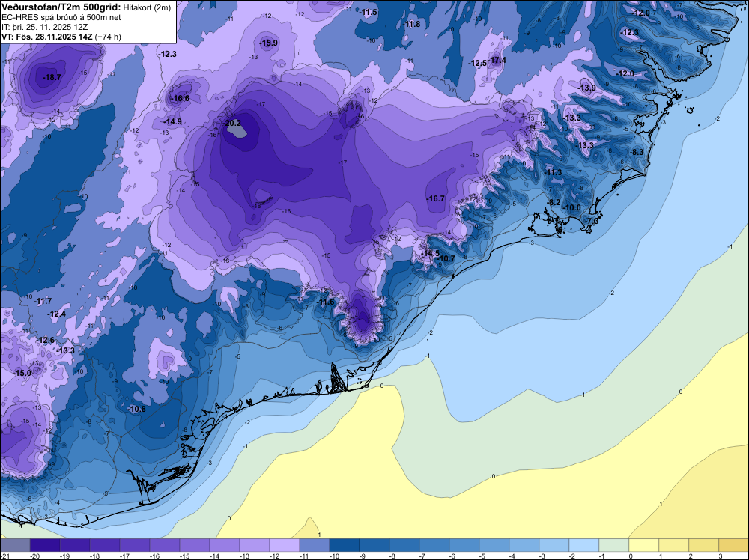Click the legend swatch between -1 and 0
The image size is (749, 560).
(614, 545)
